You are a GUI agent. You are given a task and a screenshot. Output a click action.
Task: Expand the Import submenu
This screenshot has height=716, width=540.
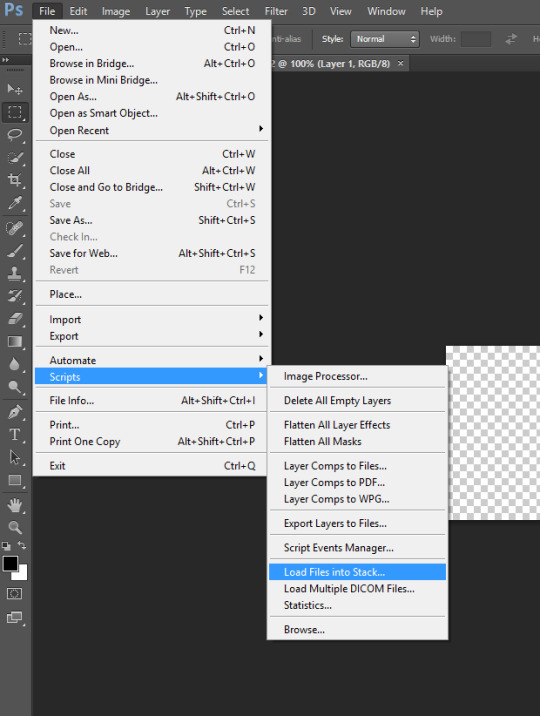click(x=152, y=319)
